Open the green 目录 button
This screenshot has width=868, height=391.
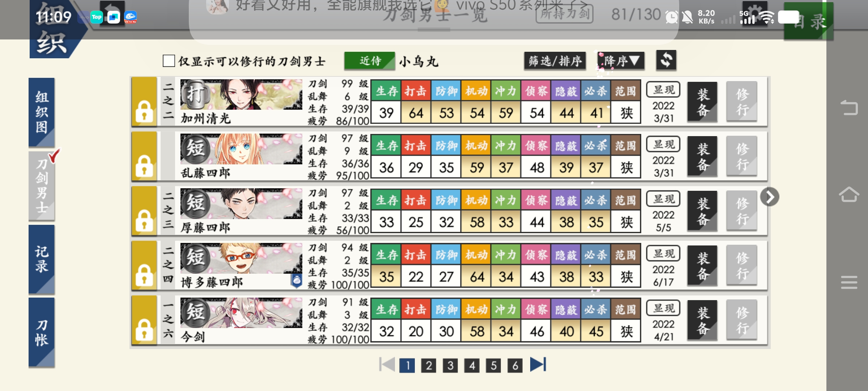tap(809, 21)
